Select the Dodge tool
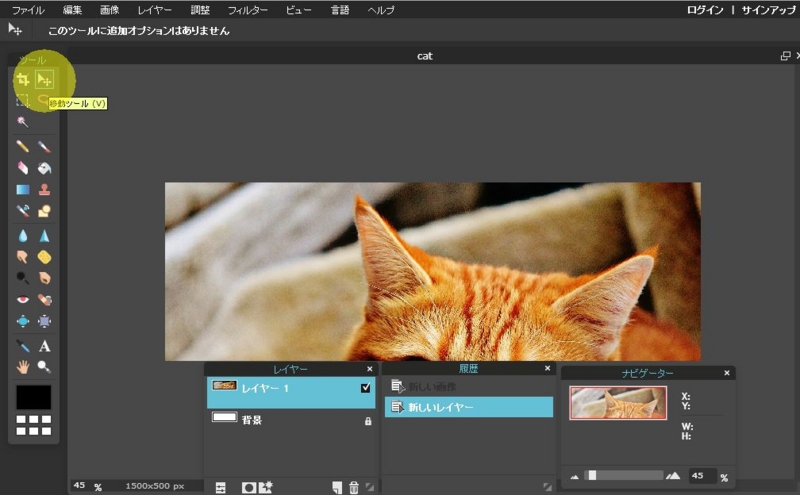800x495 pixels. point(22,278)
